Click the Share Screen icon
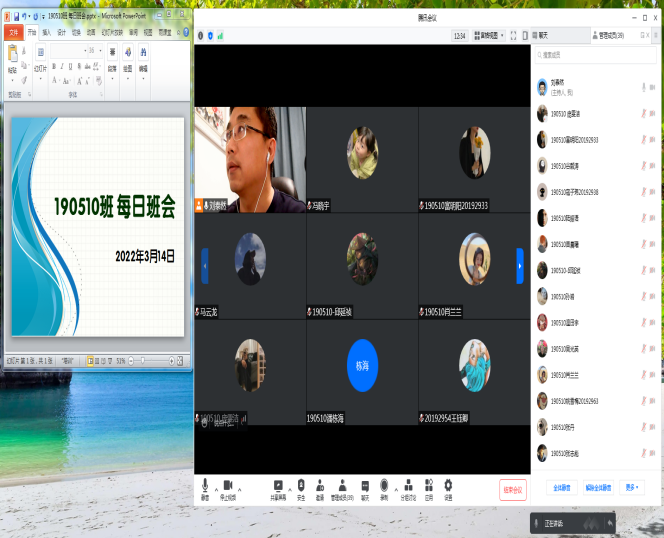Screen dimensions: 664x538 tap(277, 486)
